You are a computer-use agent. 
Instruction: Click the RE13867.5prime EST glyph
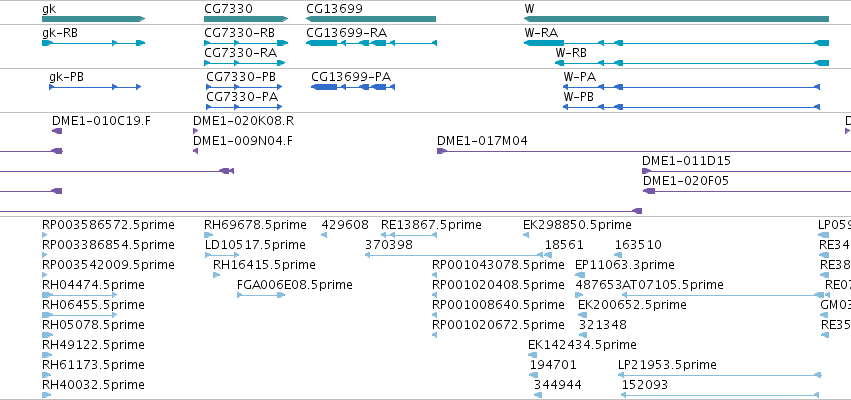(x=409, y=235)
